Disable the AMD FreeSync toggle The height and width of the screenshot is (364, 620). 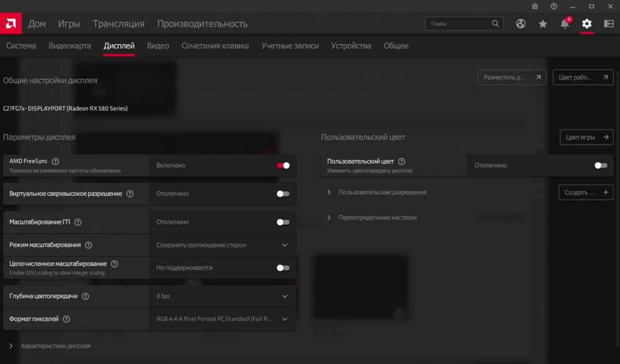[283, 166]
